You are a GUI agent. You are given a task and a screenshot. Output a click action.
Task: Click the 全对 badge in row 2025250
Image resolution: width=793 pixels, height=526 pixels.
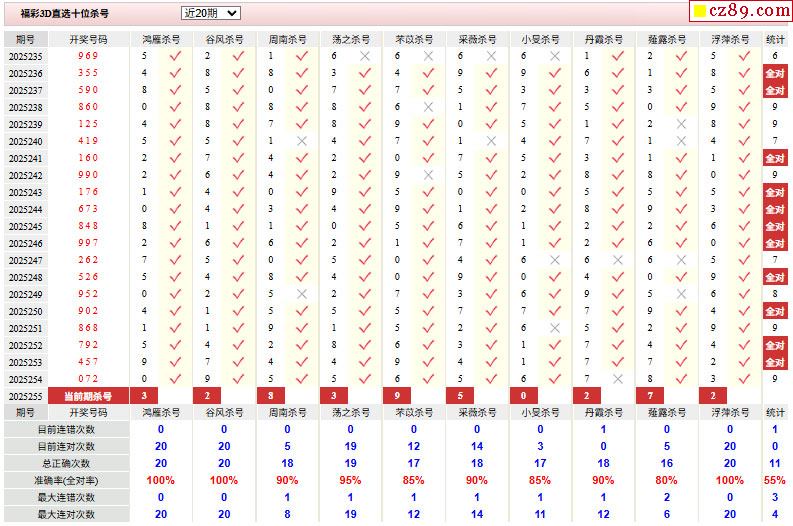(775, 311)
